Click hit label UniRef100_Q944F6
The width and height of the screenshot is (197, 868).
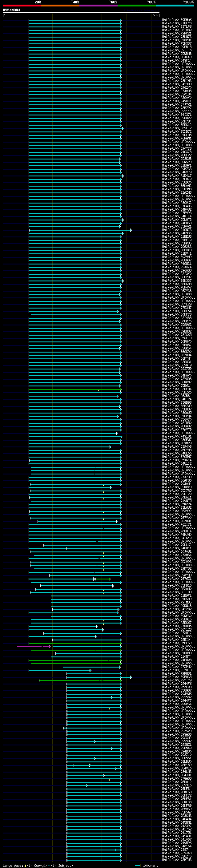click(x=177, y=684)
